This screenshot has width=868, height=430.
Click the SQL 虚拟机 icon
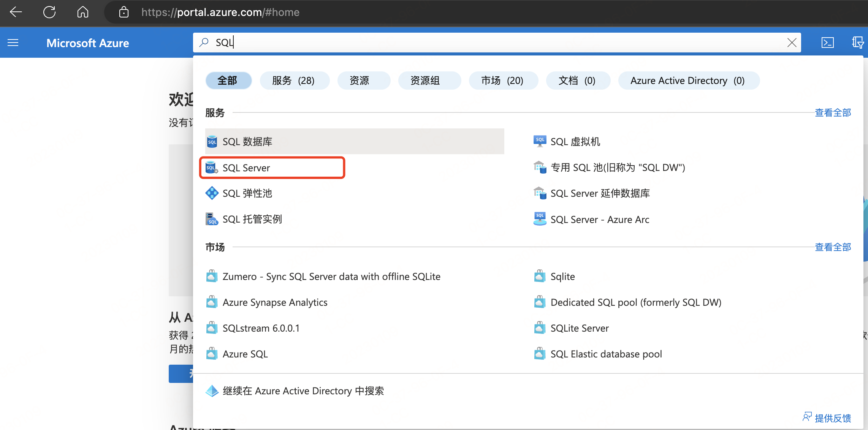click(540, 142)
